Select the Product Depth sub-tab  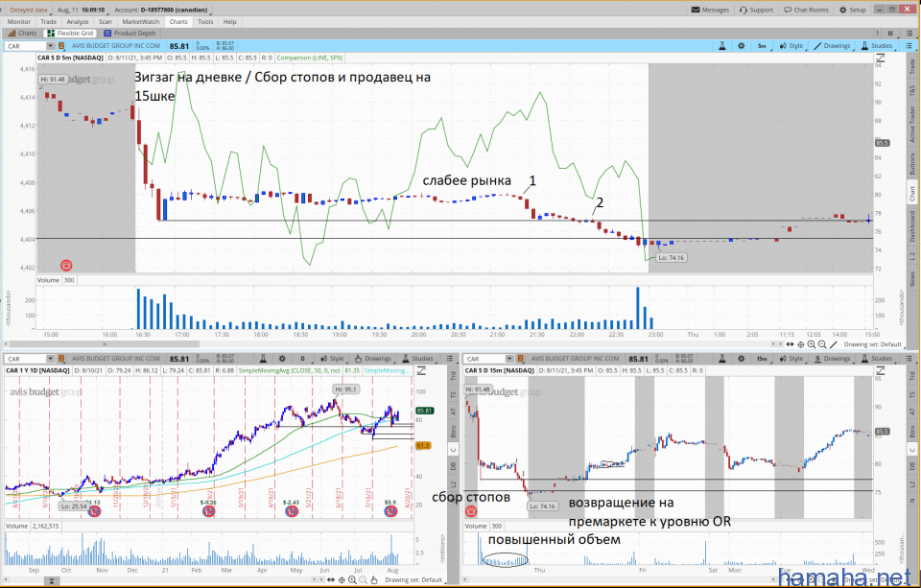pyautogui.click(x=130, y=34)
